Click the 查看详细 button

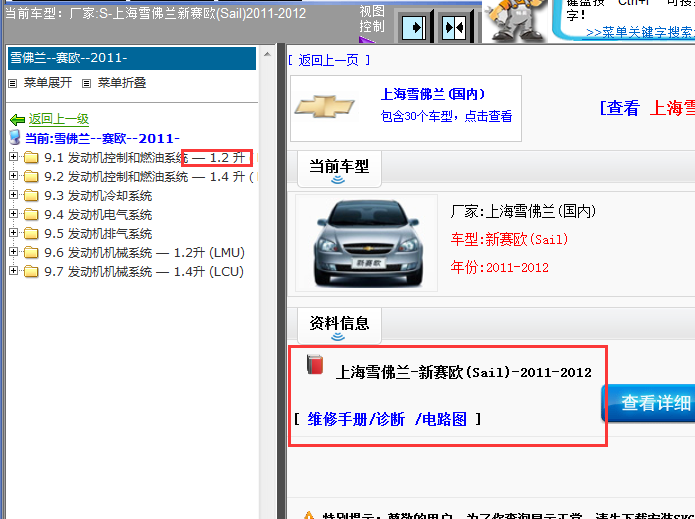[x=648, y=403]
